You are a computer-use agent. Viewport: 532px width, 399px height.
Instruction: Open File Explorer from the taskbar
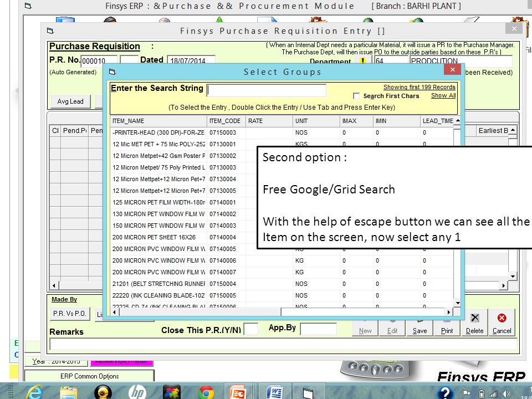tap(69, 392)
